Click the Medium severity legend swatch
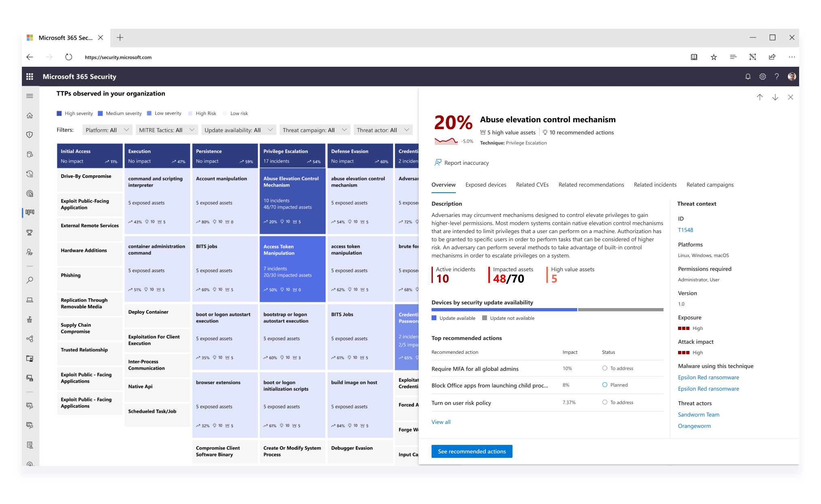The height and width of the screenshot is (504, 821). click(x=100, y=113)
